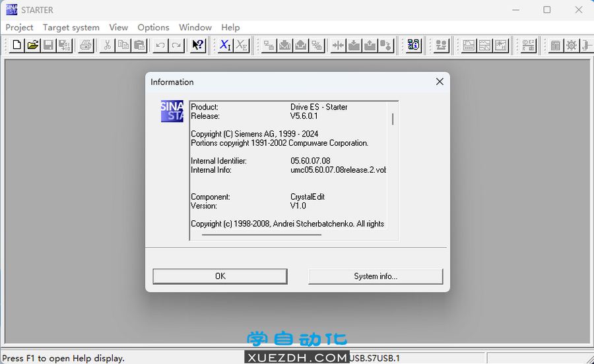Click the icon showing two linked devices
This screenshot has width=594, height=364.
coord(442,45)
